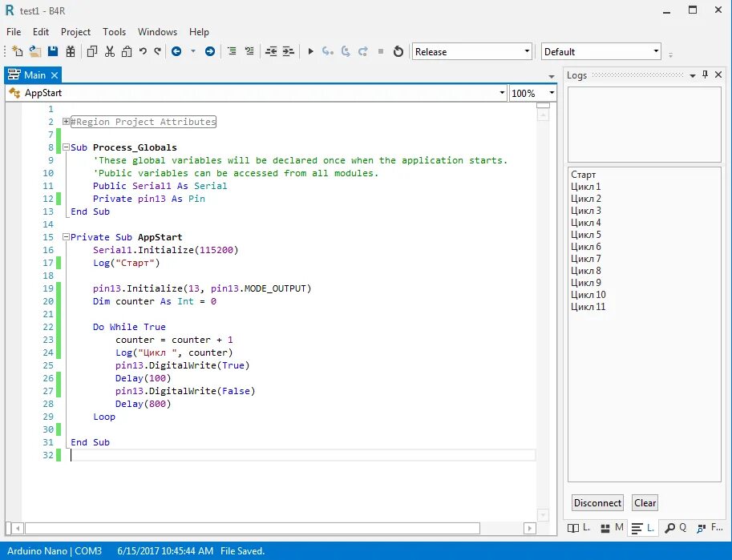Click the Cut scissors icon

(110, 51)
